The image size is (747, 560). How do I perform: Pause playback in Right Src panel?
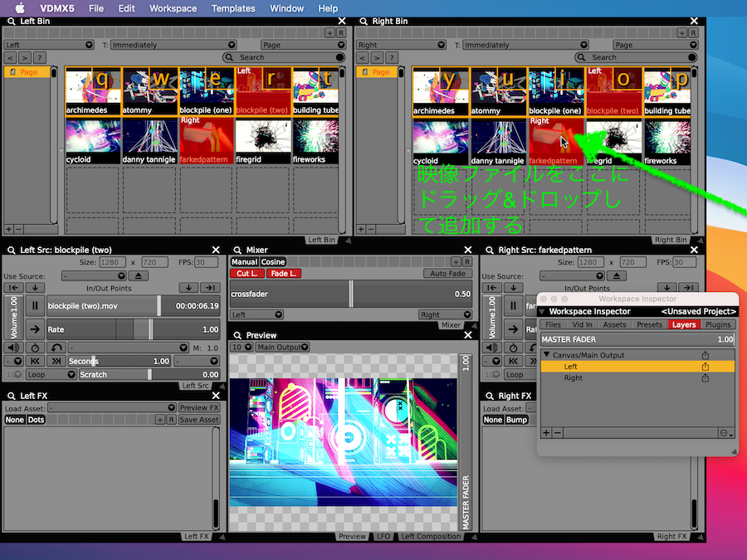pyautogui.click(x=513, y=305)
